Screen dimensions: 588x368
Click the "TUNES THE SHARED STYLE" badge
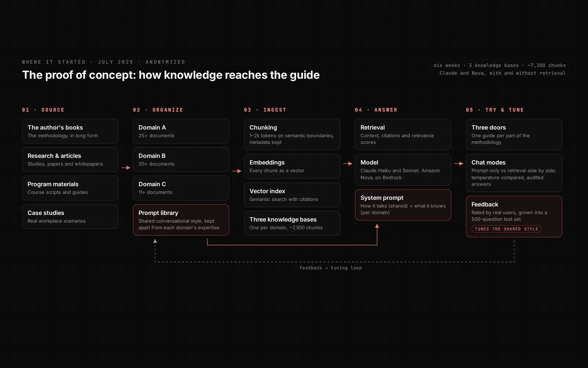pyautogui.click(x=506, y=229)
